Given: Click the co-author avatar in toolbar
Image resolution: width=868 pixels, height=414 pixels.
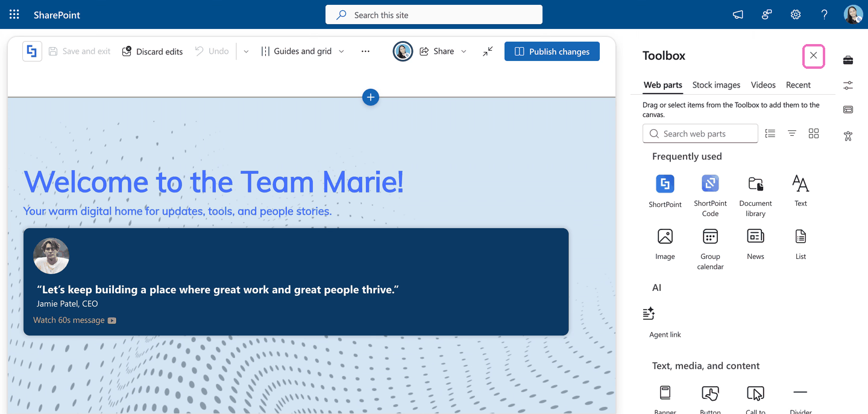Looking at the screenshot, I should pos(403,51).
